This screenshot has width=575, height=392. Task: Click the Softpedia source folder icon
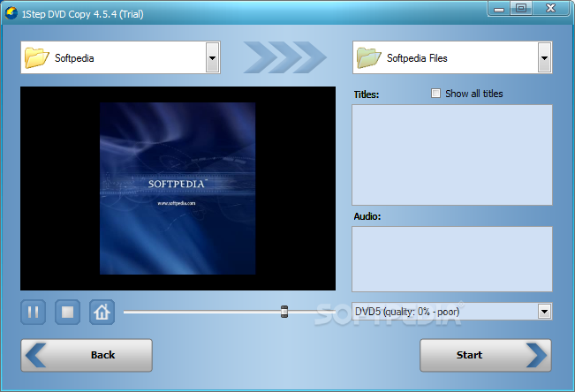coord(37,57)
